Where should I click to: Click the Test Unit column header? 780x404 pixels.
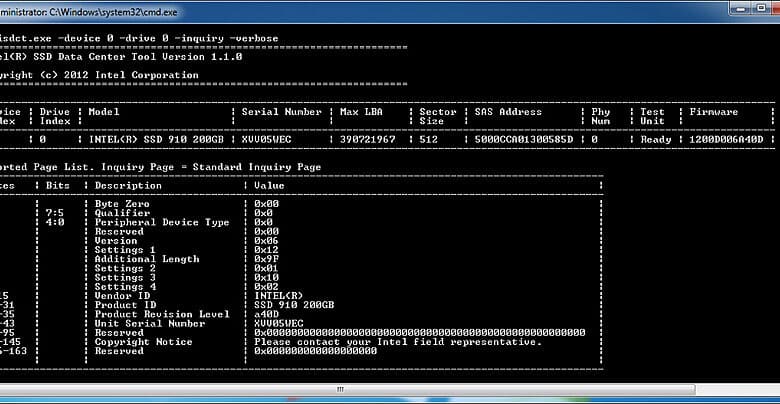[652, 116]
